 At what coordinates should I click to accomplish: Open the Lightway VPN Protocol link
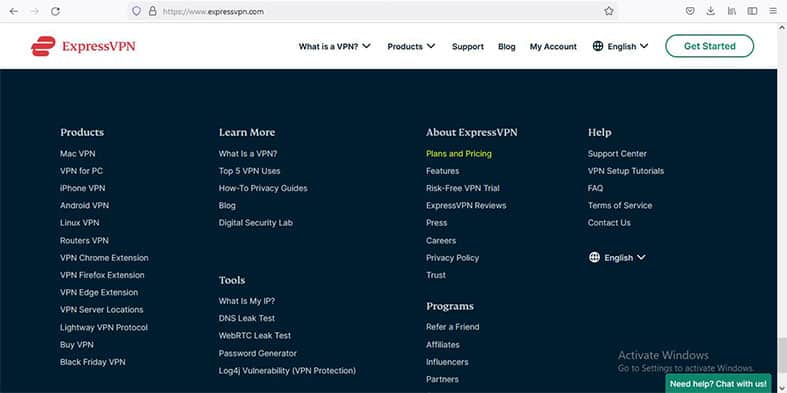pyautogui.click(x=103, y=327)
